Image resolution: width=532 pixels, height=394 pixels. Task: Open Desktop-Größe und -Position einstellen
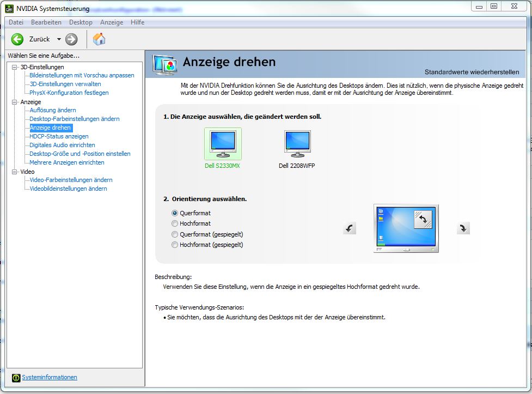coord(80,154)
